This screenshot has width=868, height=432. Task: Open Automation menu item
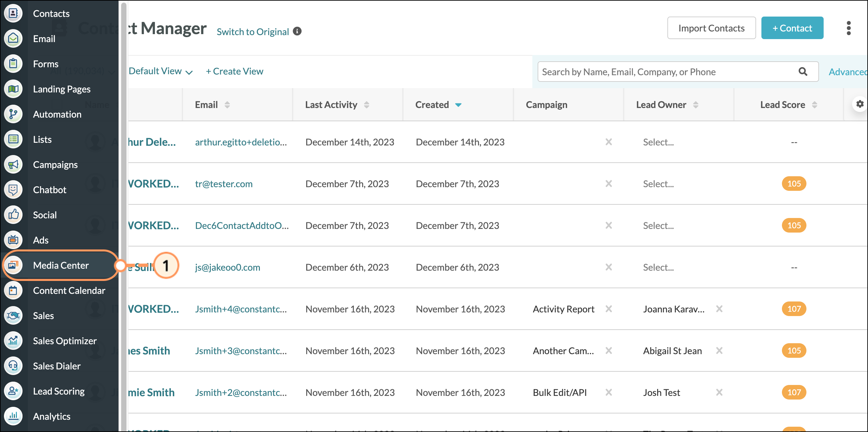pos(57,114)
